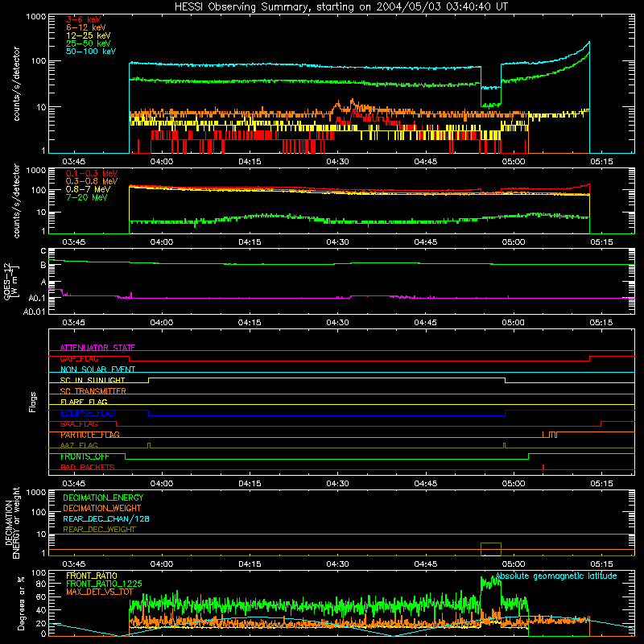Click the MAX_DET_VS_TOT legend label

(100, 592)
